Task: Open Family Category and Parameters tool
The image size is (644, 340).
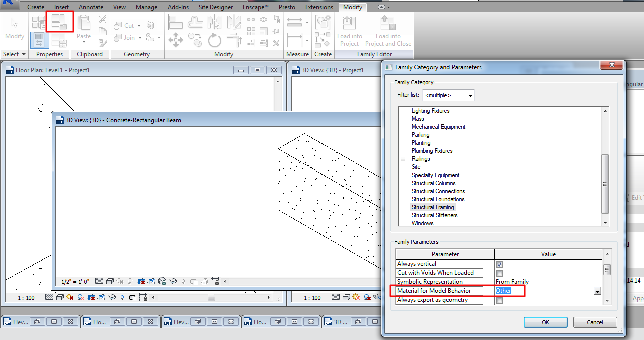Action: point(60,22)
